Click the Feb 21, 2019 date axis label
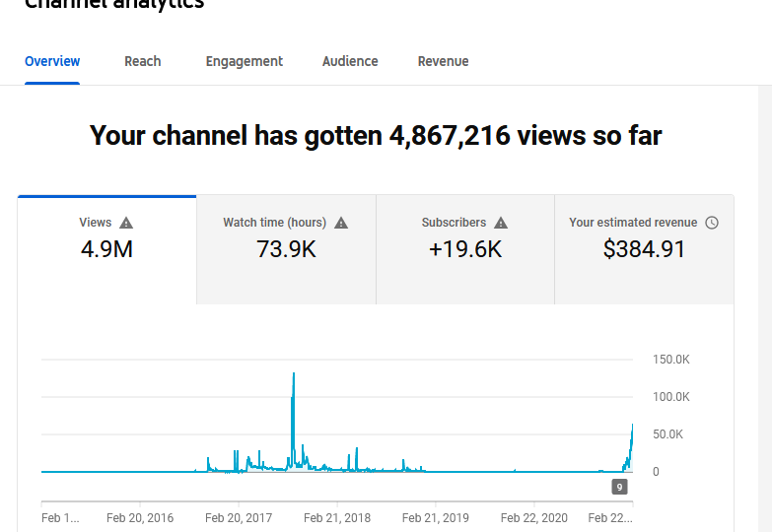Viewport: 772px width, 532px height. [436, 518]
